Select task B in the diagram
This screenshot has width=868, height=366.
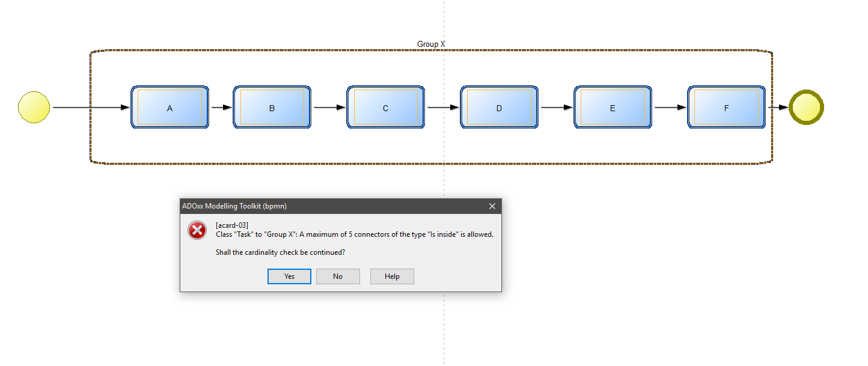[272, 108]
